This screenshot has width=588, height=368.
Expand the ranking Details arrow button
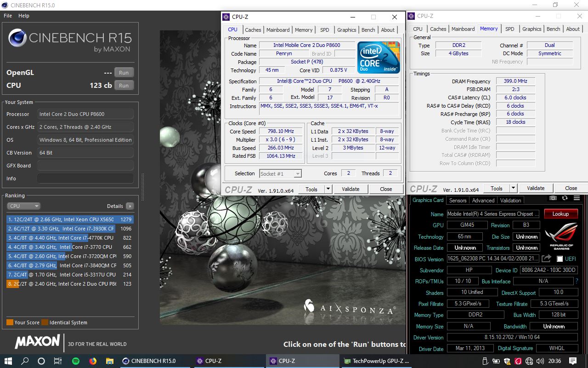[x=130, y=206]
